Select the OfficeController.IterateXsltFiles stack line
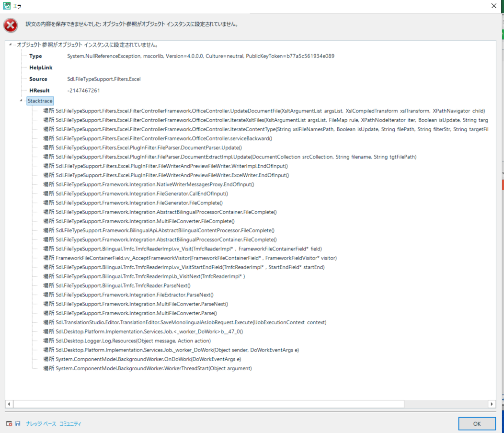This screenshot has width=504, height=433. pyautogui.click(x=265, y=120)
